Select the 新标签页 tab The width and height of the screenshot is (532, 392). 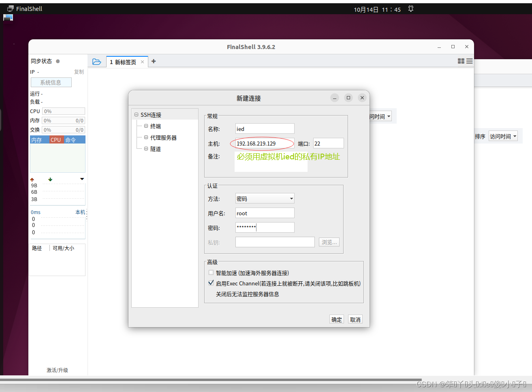click(x=125, y=61)
